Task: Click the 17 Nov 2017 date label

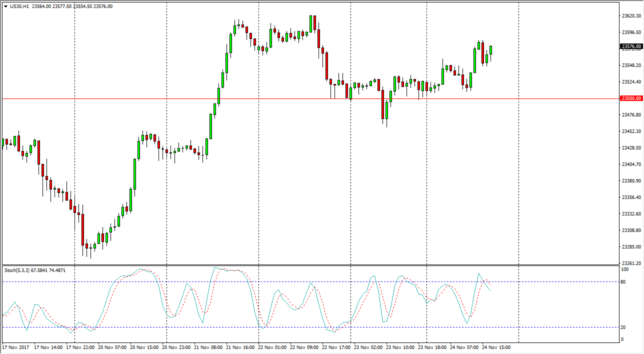Action: (15, 347)
